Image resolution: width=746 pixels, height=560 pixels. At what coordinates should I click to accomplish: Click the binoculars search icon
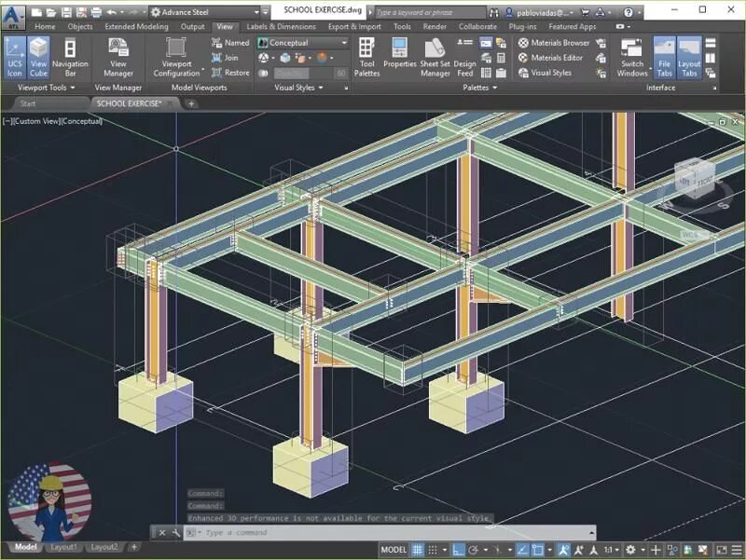[494, 12]
